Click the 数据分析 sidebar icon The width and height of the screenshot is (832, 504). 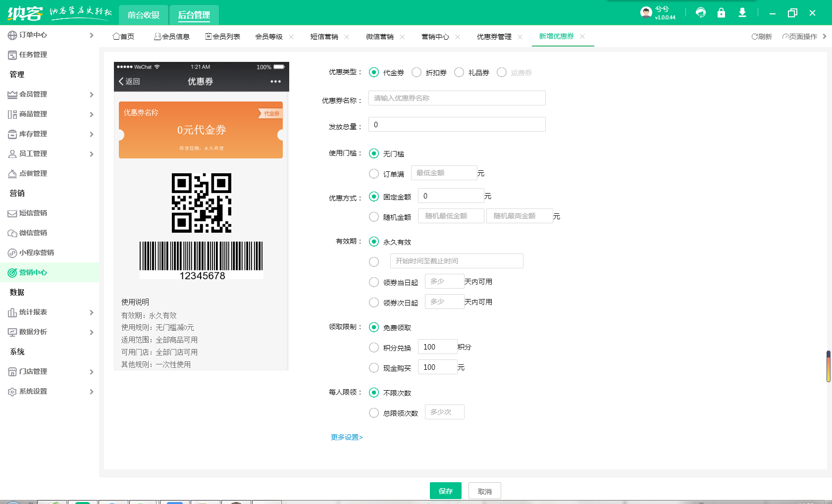click(x=12, y=332)
